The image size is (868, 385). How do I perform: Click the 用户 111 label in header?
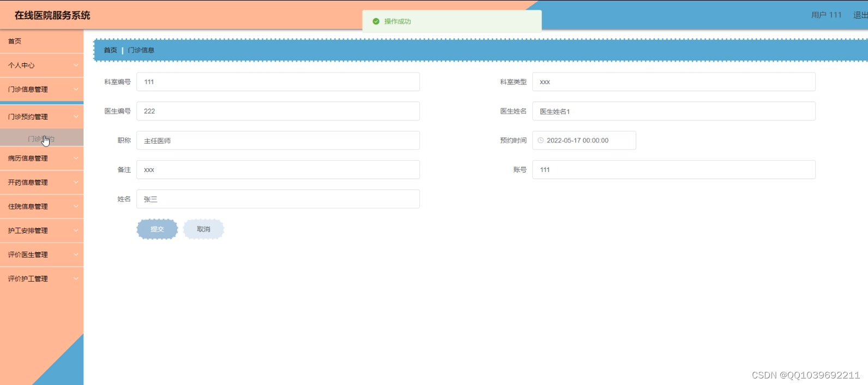(827, 15)
